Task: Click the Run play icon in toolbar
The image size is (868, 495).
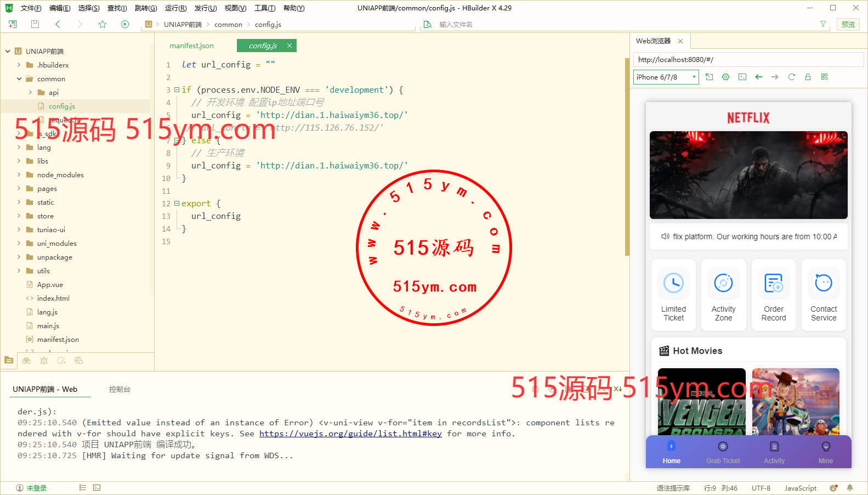Action: [125, 24]
